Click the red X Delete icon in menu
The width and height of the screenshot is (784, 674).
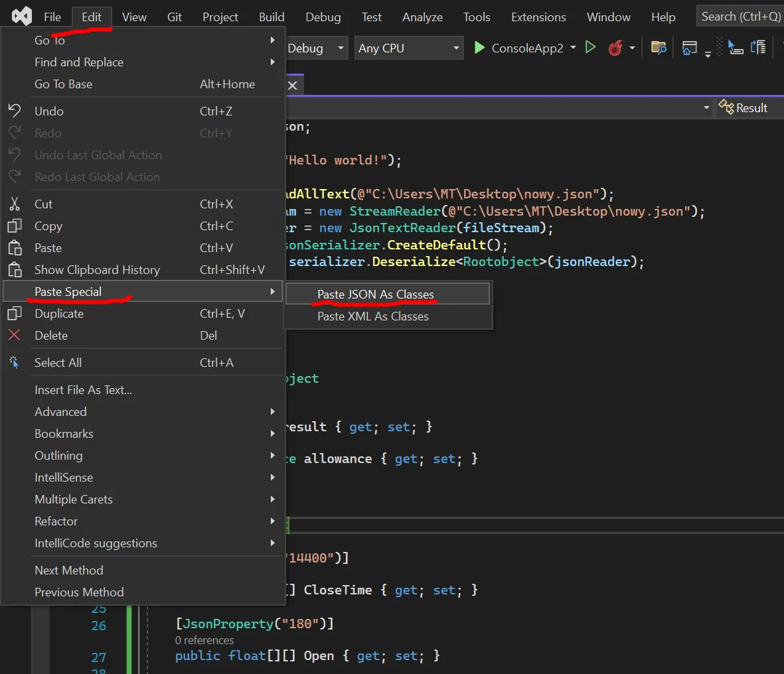tap(15, 336)
